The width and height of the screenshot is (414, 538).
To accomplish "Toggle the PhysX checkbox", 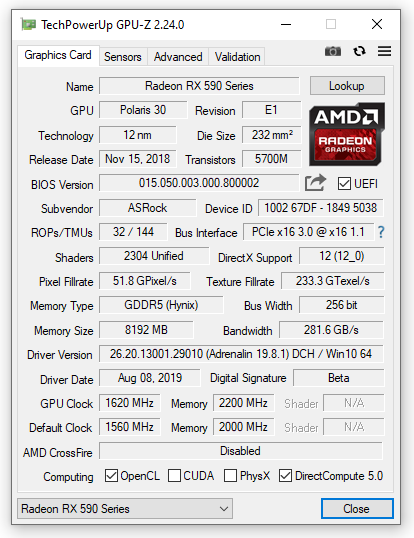I will 230,476.
